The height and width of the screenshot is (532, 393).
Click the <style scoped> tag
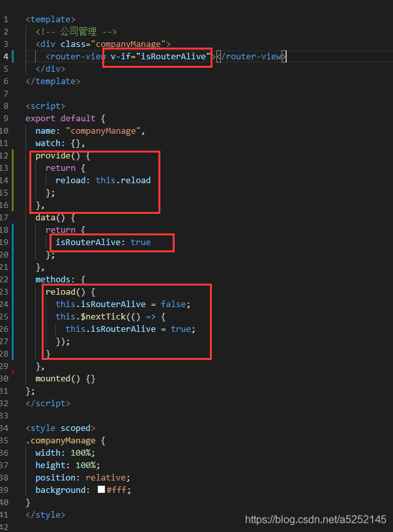pos(61,428)
